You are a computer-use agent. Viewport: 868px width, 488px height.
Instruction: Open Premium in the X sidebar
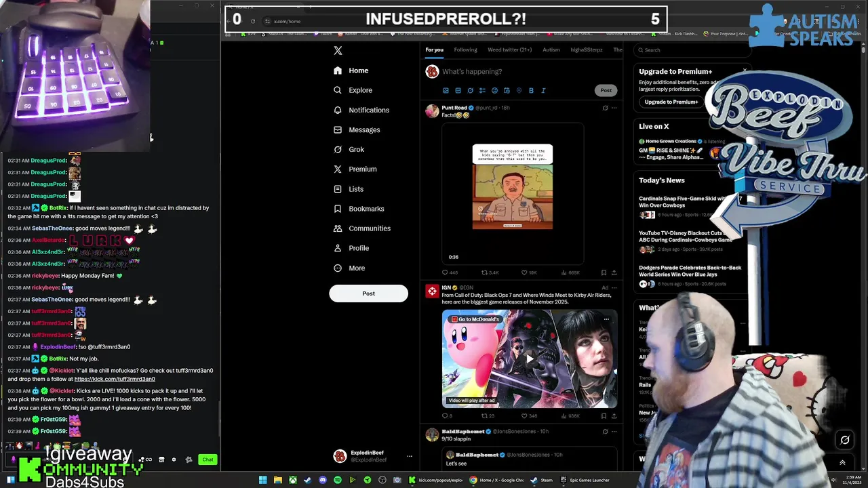[x=355, y=169]
